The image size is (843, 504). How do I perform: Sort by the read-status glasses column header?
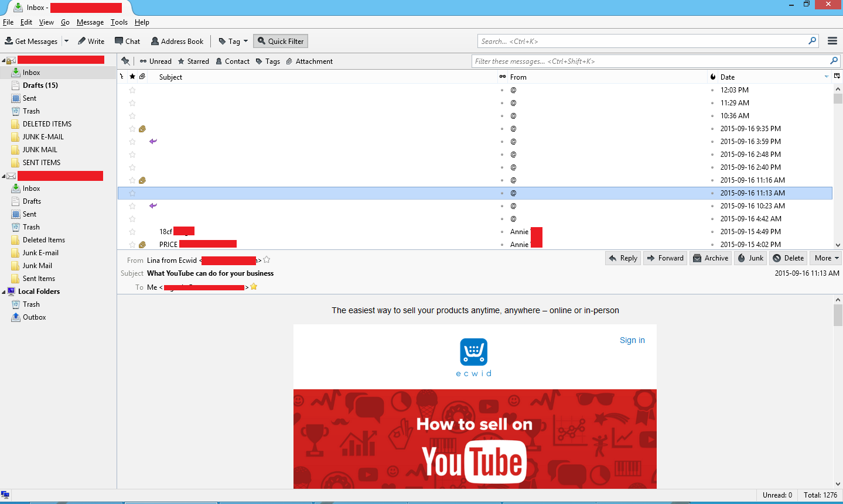click(503, 77)
